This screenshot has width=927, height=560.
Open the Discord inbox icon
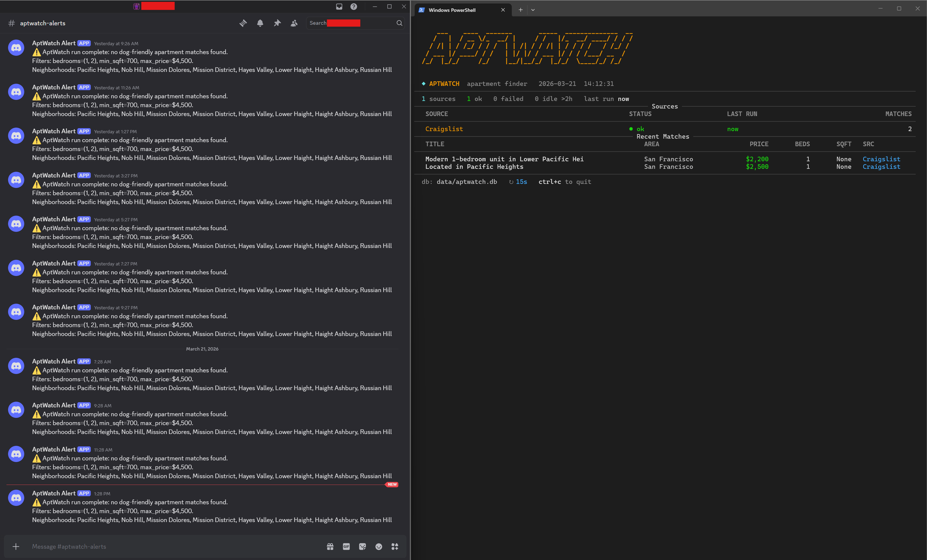pos(339,6)
